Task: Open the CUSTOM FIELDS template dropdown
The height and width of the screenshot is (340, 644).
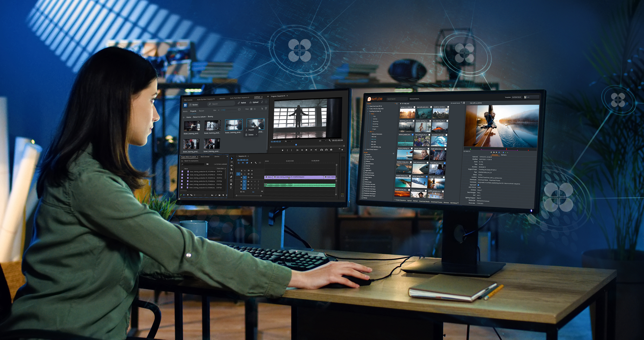Action: pos(516,97)
